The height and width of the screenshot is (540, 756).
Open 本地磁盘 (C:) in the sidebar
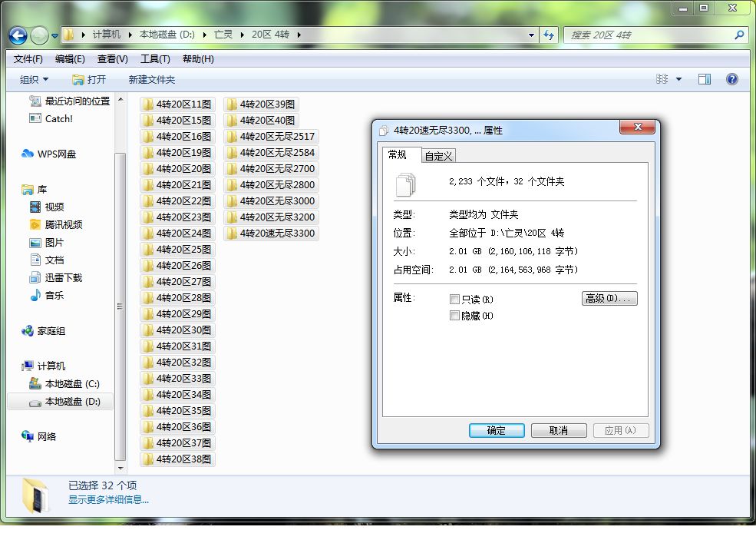click(x=64, y=383)
